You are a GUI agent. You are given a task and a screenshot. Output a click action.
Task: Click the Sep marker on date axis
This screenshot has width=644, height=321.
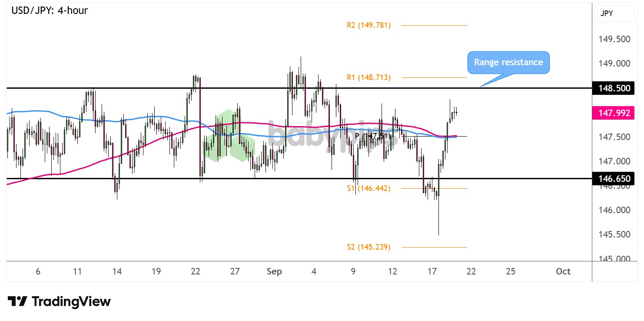click(274, 271)
